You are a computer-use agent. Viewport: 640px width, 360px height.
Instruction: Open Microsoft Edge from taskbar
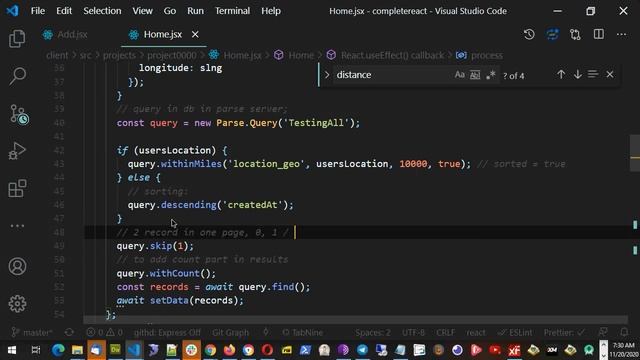coord(58,350)
